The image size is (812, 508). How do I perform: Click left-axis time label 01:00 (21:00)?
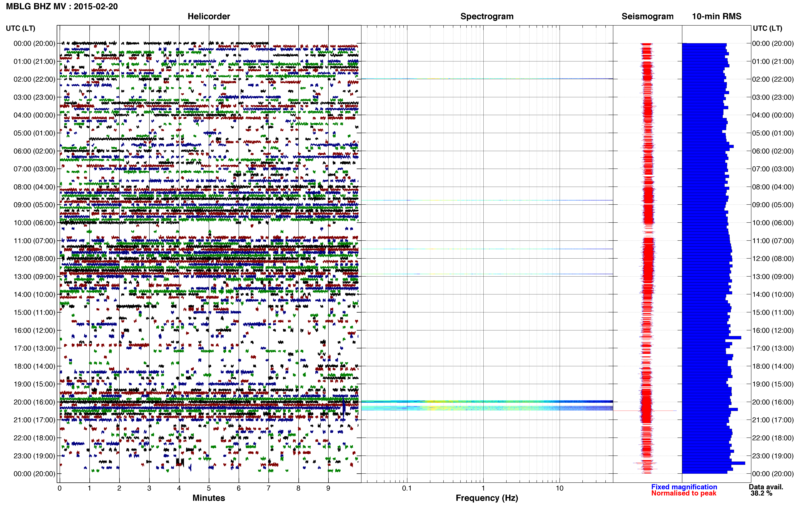[x=34, y=62]
